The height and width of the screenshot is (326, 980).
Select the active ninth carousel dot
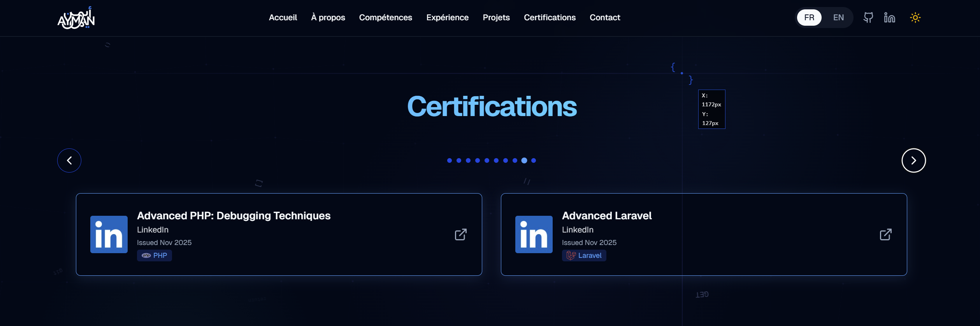(524, 160)
